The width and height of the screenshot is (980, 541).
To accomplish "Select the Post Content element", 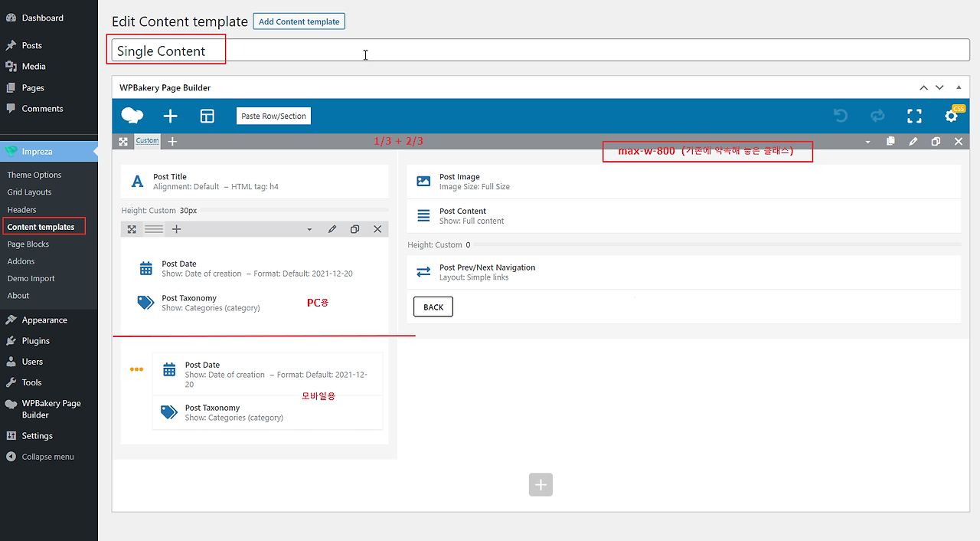I will click(684, 216).
